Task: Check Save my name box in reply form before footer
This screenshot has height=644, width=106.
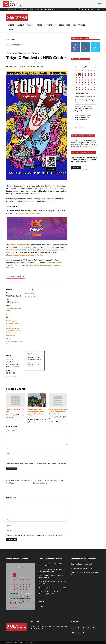Action: tap(7, 535)
